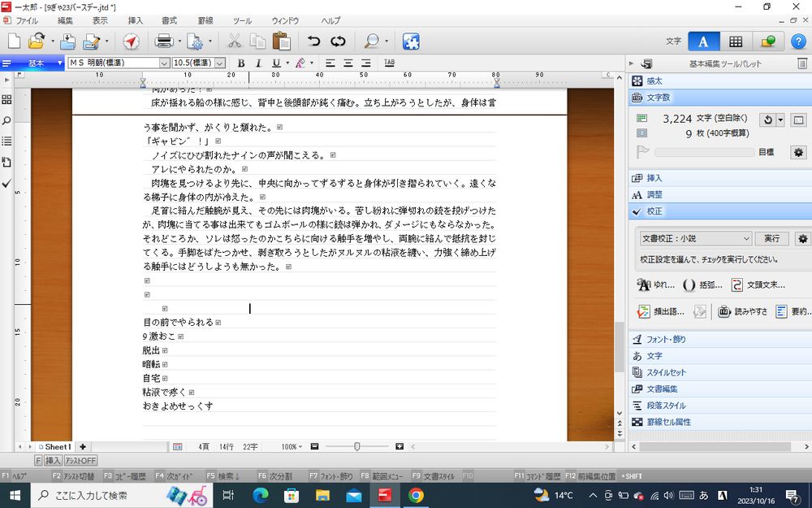Click the 実行 proofreading button
Image resolution: width=812 pixels, height=508 pixels.
tap(771, 238)
